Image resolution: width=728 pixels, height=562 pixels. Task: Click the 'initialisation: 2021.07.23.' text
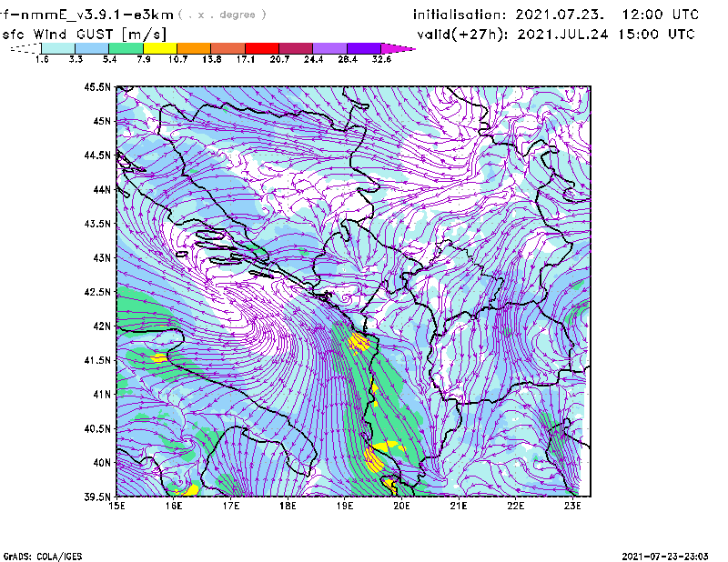pos(509,15)
